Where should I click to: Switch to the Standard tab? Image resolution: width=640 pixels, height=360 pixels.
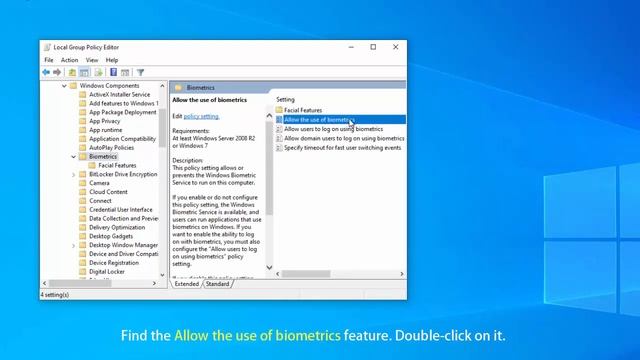[x=217, y=284]
